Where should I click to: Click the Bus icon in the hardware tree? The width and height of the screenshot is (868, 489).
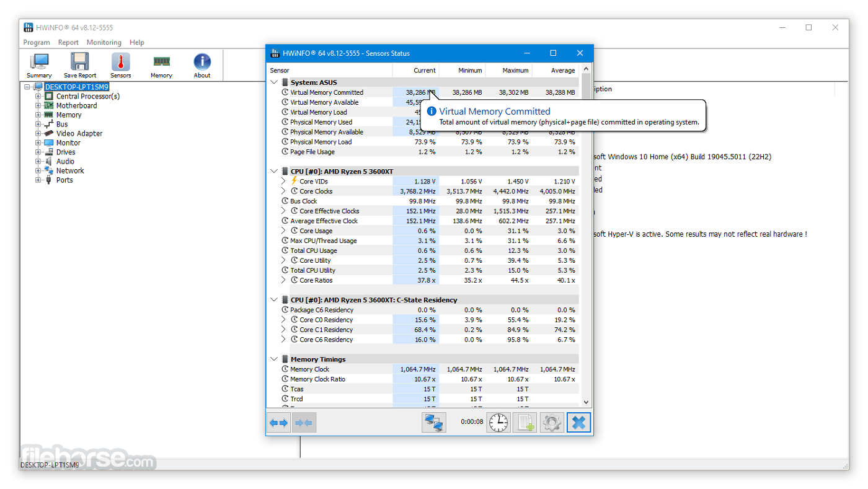(x=49, y=125)
